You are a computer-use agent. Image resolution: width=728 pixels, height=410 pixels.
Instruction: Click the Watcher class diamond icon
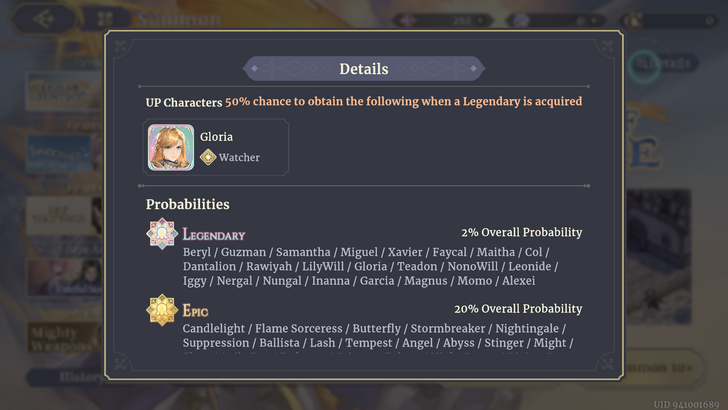208,157
